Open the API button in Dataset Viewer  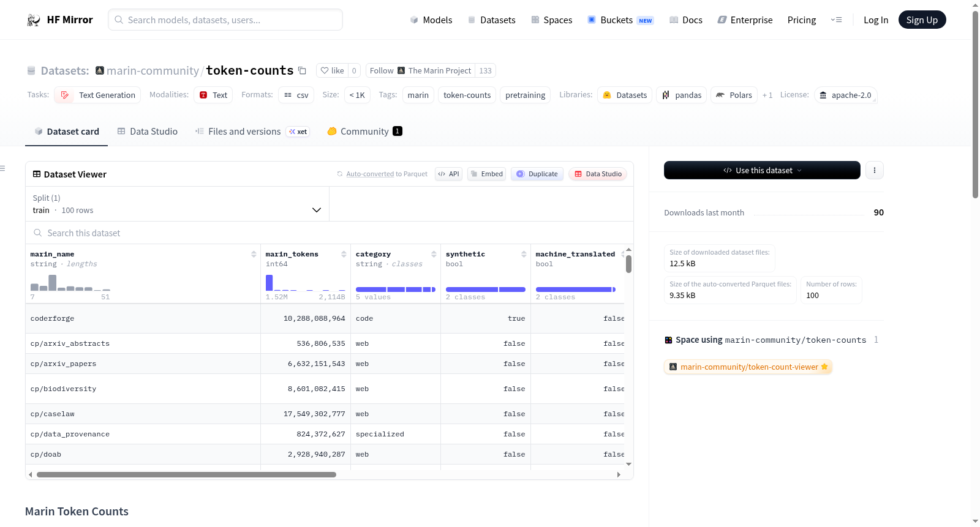click(448, 174)
